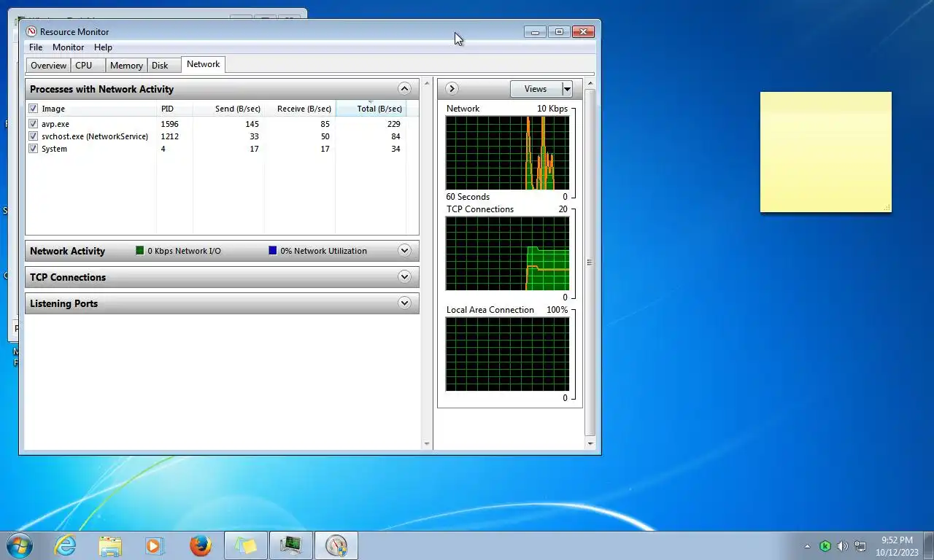Toggle the avp.exe process checkbox

(x=33, y=124)
